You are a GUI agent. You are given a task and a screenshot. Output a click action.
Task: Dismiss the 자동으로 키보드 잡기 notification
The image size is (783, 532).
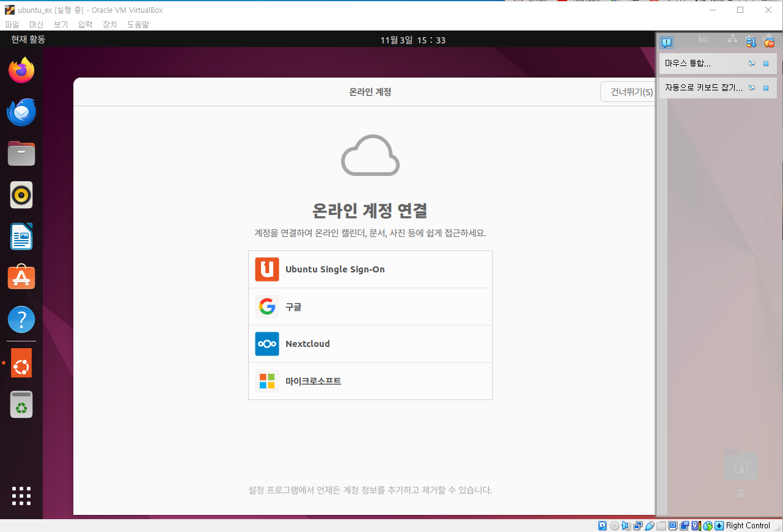click(766, 88)
